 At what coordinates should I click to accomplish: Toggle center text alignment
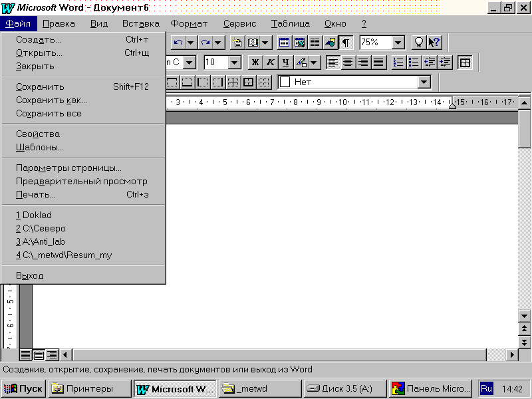tap(348, 63)
